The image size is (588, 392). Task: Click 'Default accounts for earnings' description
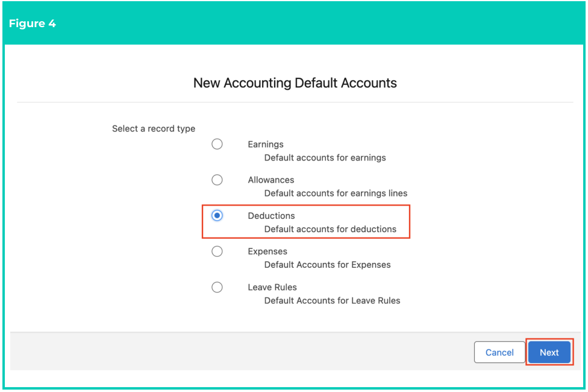[x=325, y=157]
